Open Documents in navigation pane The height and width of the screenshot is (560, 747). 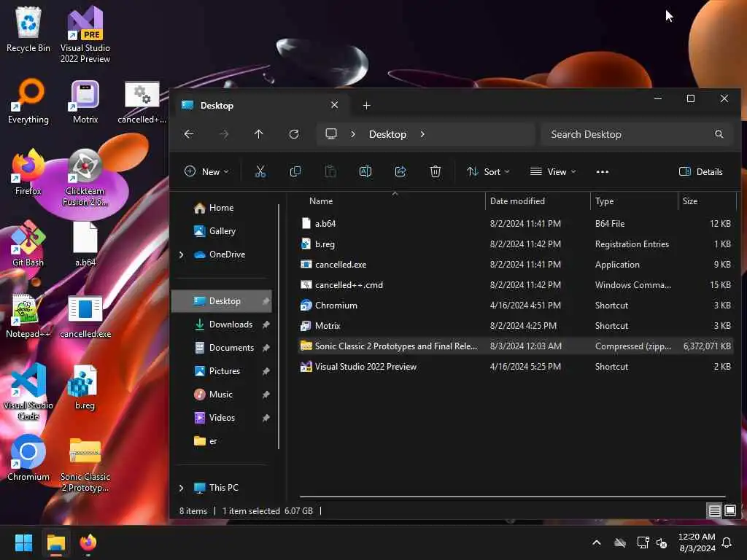click(224, 348)
